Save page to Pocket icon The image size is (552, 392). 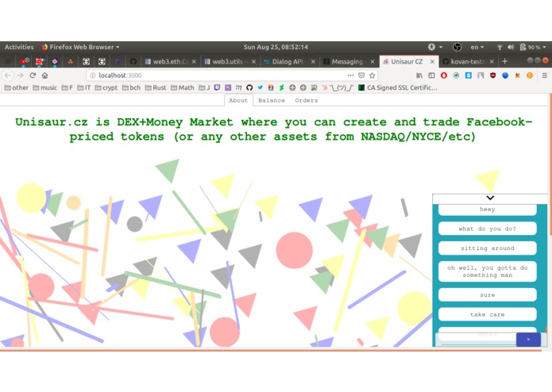(x=361, y=75)
